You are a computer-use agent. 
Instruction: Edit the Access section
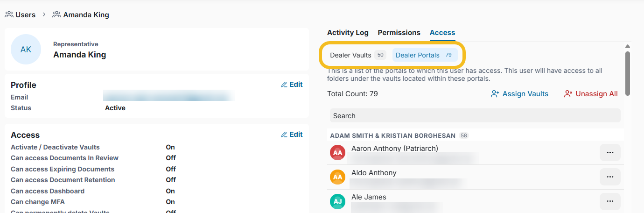point(292,135)
